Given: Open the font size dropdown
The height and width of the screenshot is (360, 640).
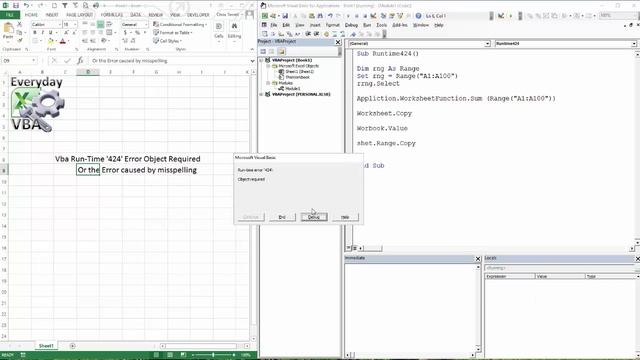Looking at the screenshot, I should tap(75, 24).
